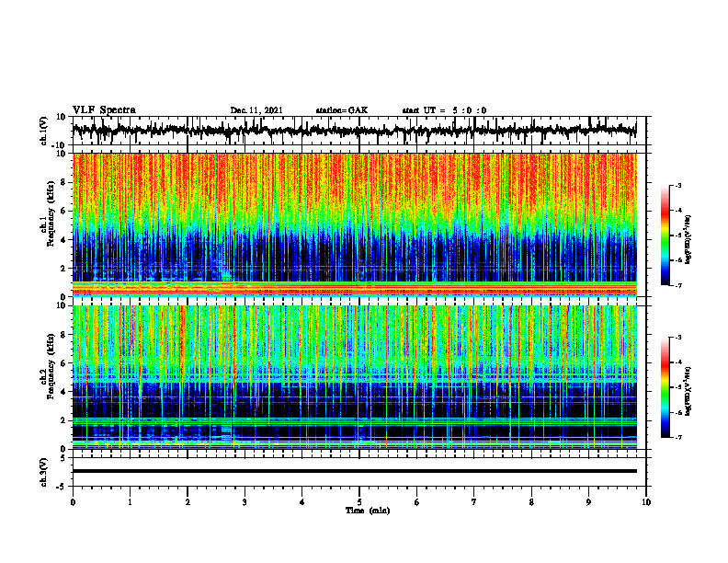Screen dimensions: 728x563
Task: Click the "2" tick on the time axis
Action: [188, 502]
